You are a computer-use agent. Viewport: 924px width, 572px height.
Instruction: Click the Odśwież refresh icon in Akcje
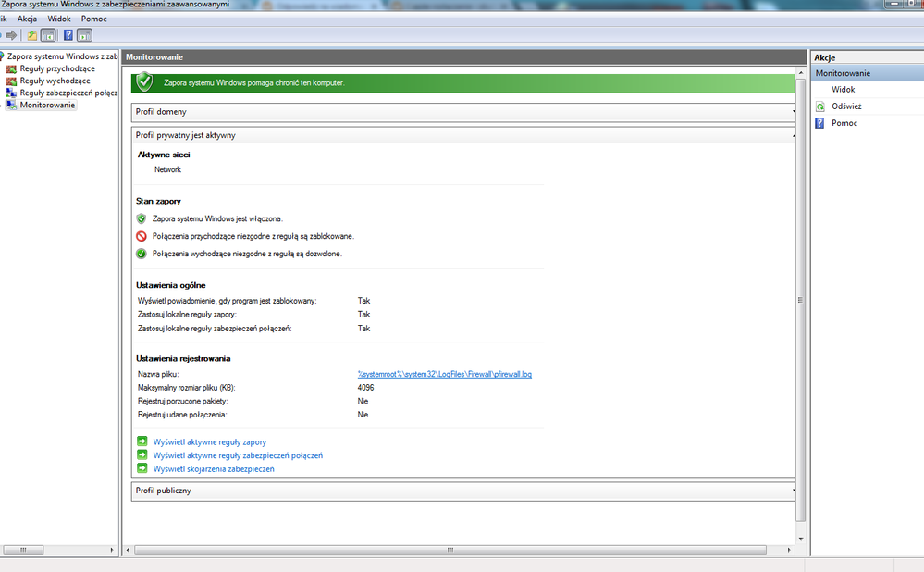pos(819,106)
